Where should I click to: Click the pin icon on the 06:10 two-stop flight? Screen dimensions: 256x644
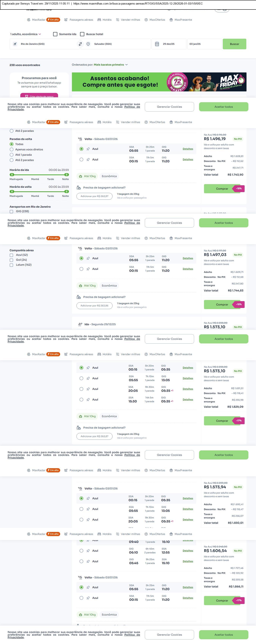coord(88,551)
